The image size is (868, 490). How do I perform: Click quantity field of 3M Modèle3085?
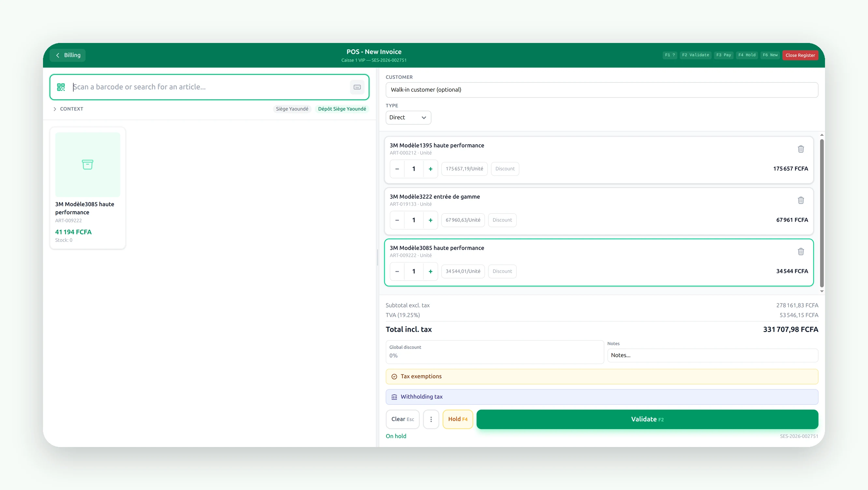point(414,272)
